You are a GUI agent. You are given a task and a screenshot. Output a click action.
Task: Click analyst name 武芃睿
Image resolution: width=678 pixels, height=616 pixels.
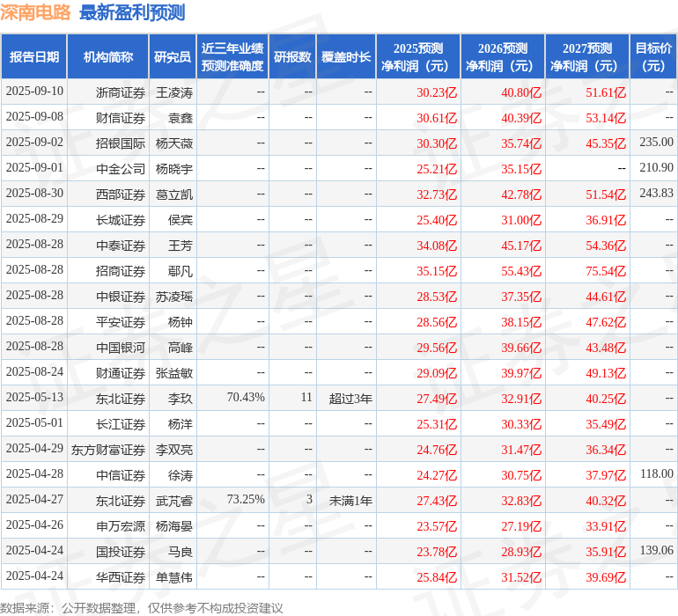click(173, 500)
